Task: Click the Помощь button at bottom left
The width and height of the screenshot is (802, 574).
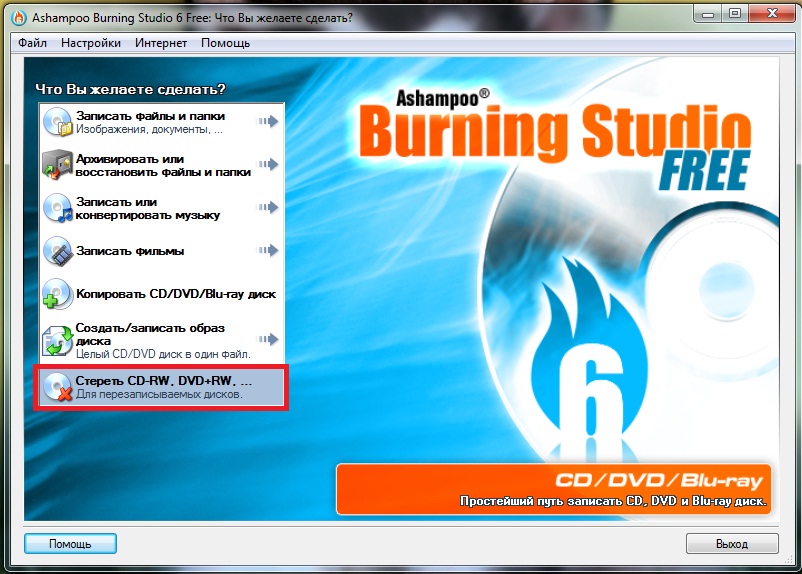Action: coord(70,543)
